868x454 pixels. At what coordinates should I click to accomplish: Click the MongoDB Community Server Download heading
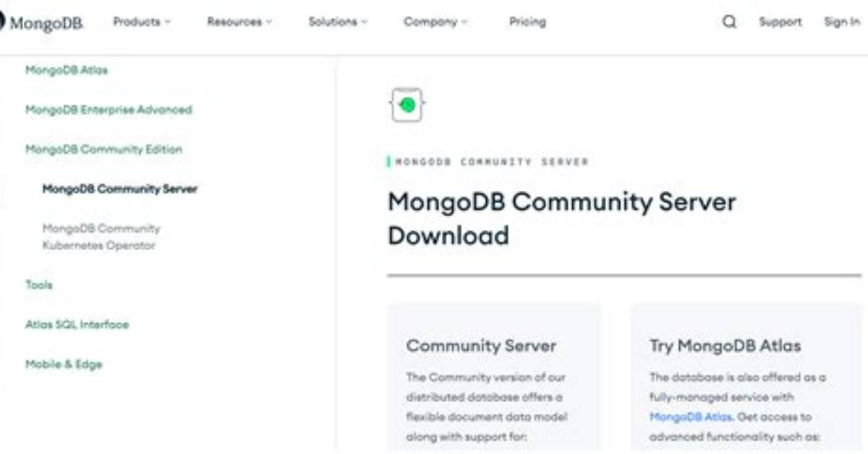pos(562,218)
